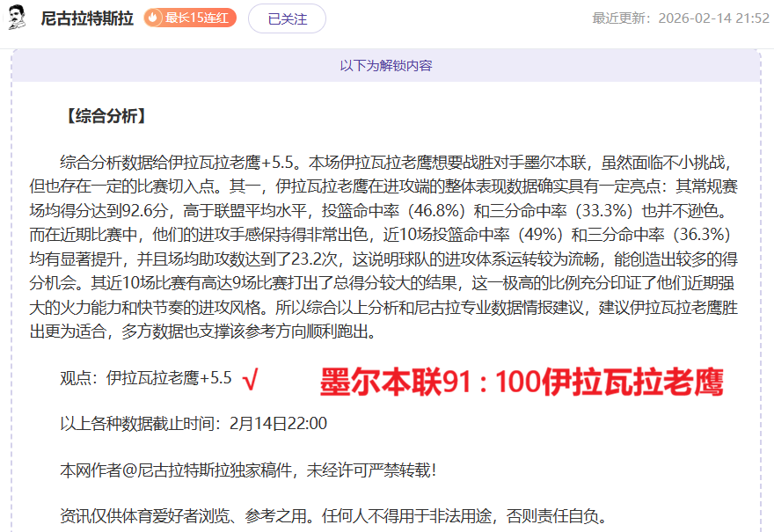
Task: Click the 以下为解锁内容 banner
Action: [x=386, y=65]
